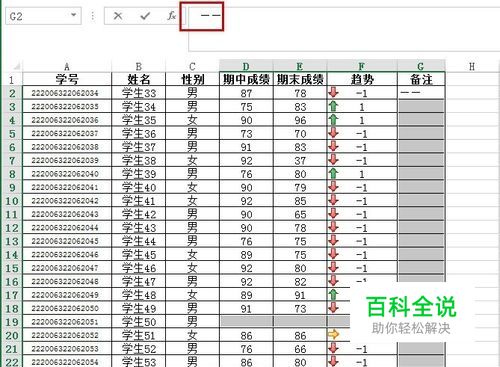
Task: Click the yellow sideways arrow in row 20
Action: [x=333, y=334]
